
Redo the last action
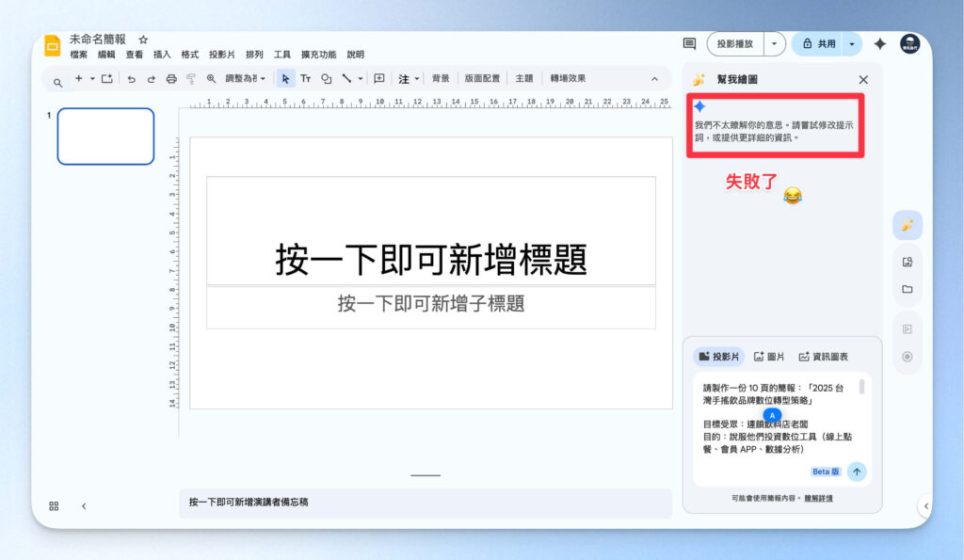point(153,79)
